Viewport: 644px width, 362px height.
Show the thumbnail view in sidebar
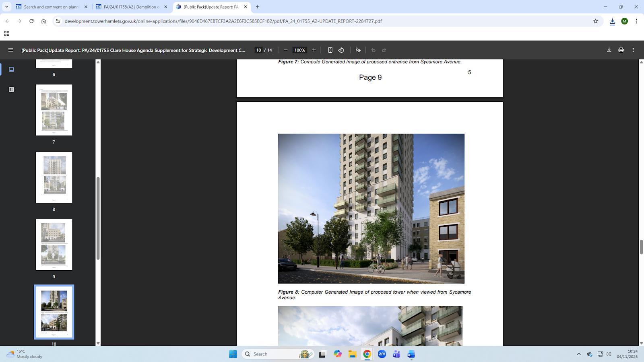coord(11,70)
